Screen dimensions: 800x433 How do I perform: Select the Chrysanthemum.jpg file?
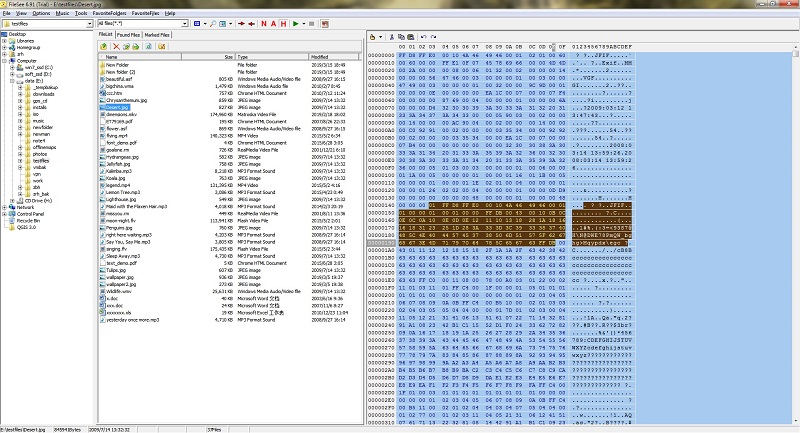click(126, 100)
